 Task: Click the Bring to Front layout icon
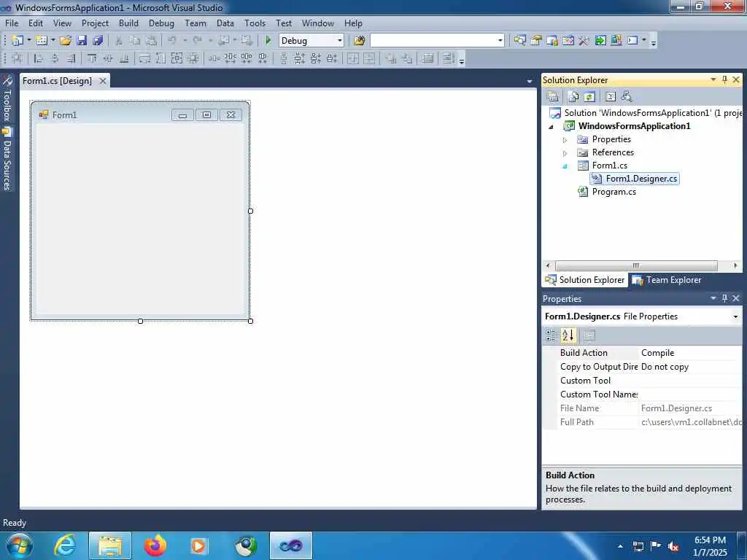(391, 58)
